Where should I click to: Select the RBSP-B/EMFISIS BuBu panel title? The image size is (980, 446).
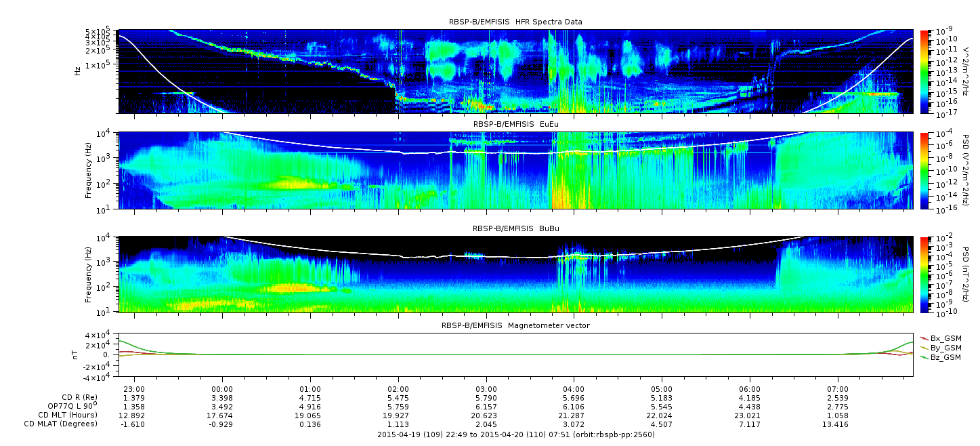tap(515, 228)
